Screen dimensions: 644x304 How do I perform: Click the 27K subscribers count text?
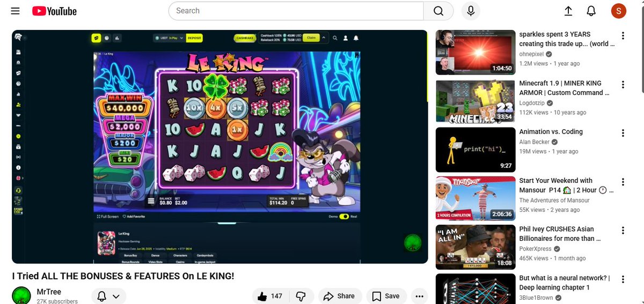[x=57, y=301]
